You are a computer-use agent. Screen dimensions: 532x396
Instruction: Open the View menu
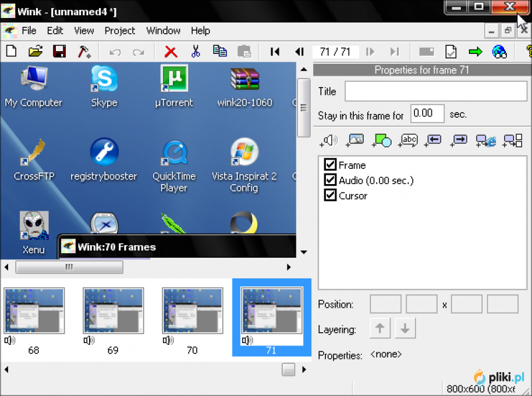(84, 31)
